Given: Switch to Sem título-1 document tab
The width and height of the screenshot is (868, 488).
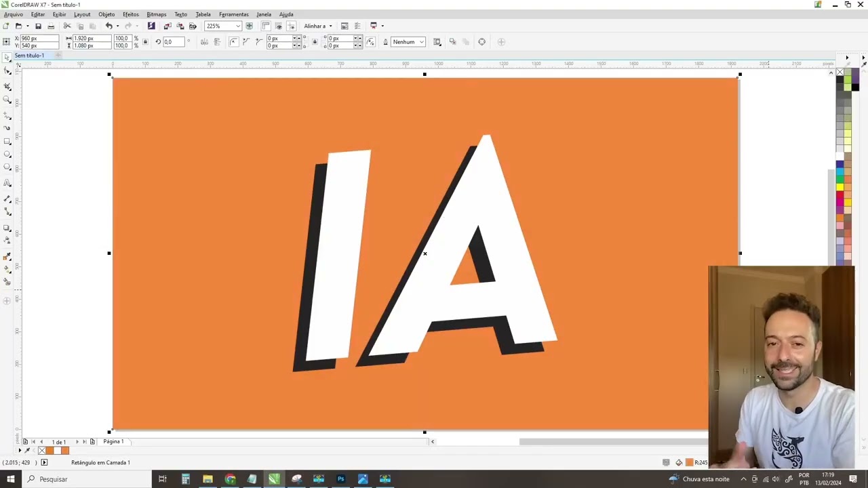Looking at the screenshot, I should point(30,56).
